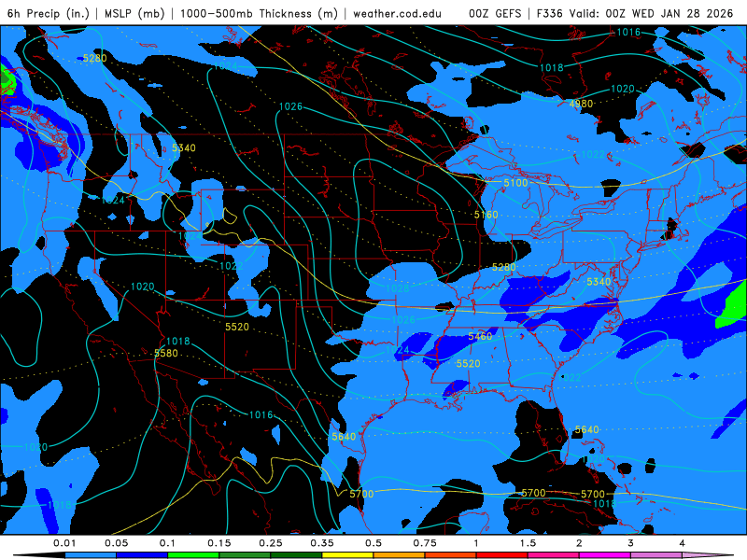Click the legend value 0.35
747x560 pixels.
click(x=322, y=543)
